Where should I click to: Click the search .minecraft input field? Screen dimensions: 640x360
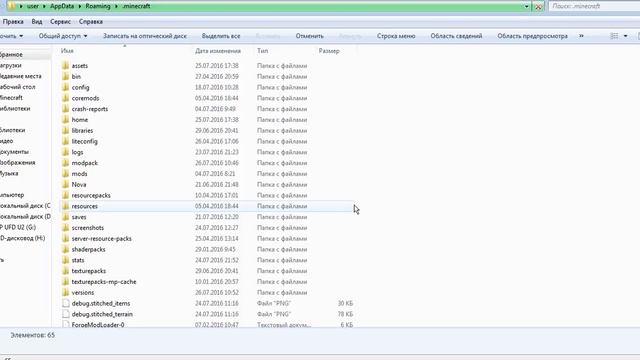click(x=595, y=7)
